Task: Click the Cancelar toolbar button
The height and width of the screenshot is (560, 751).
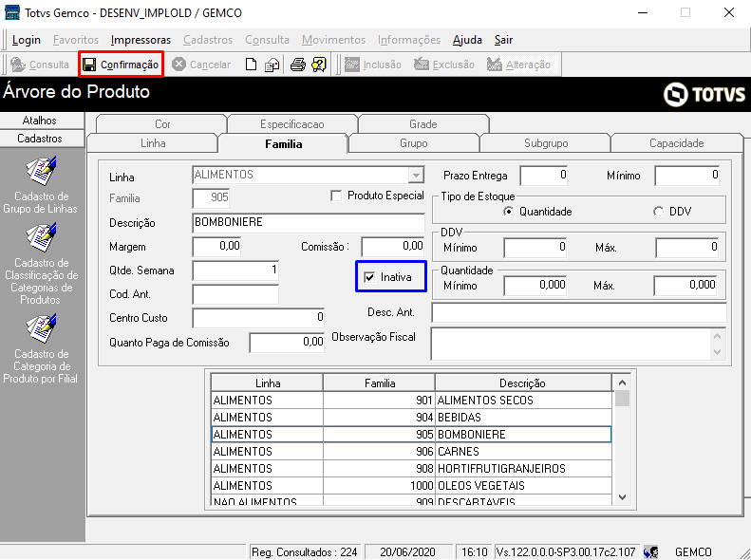Action: (x=201, y=65)
